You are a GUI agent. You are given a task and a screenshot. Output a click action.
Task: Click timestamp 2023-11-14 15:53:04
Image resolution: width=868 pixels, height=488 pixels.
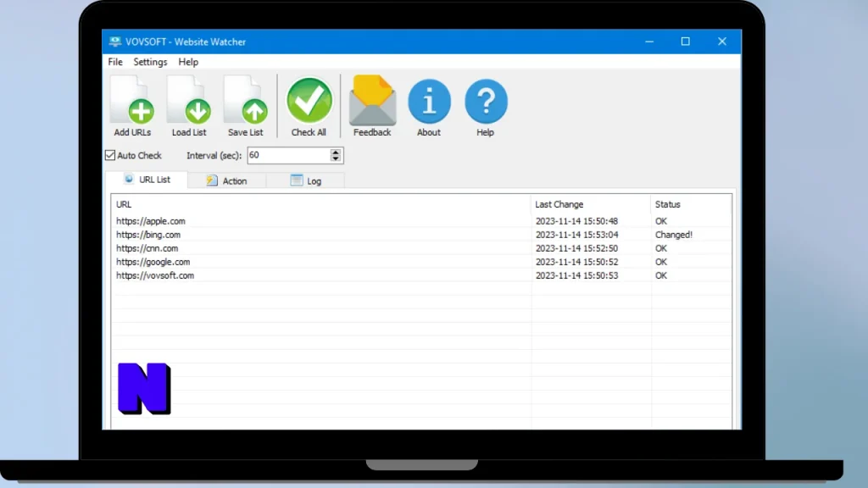coord(576,235)
